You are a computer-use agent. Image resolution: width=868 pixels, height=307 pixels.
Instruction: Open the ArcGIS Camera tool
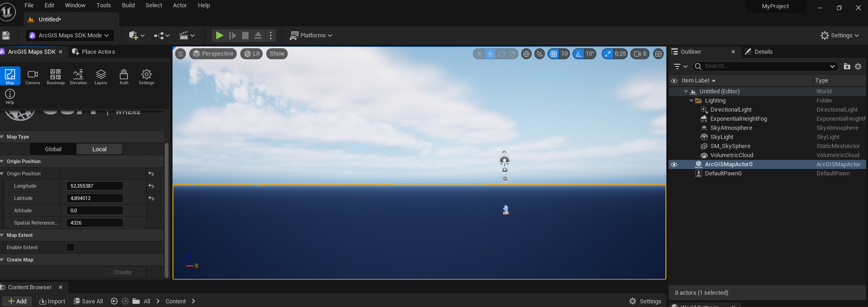33,76
